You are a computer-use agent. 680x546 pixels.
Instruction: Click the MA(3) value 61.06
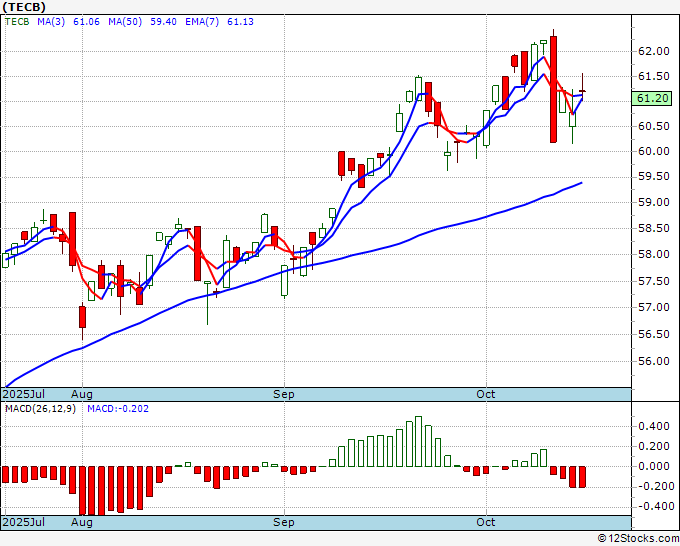[86, 22]
